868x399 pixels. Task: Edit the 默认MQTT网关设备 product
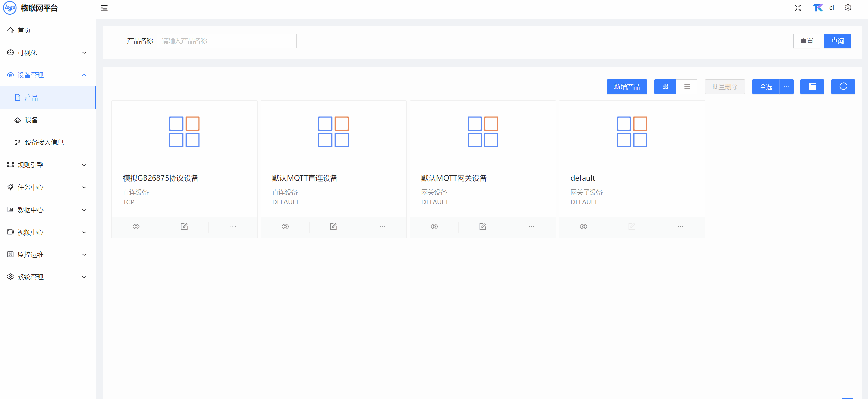(x=483, y=226)
